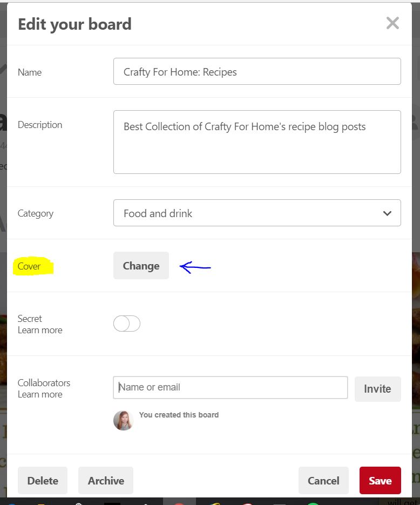Save the board changes
Screen dimensions: 420x505
(x=380, y=481)
